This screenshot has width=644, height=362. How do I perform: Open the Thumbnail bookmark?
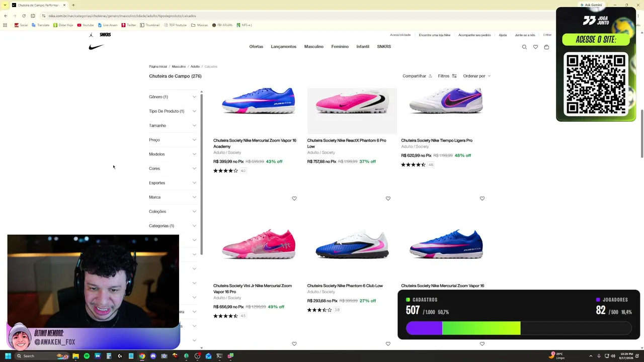(150, 25)
